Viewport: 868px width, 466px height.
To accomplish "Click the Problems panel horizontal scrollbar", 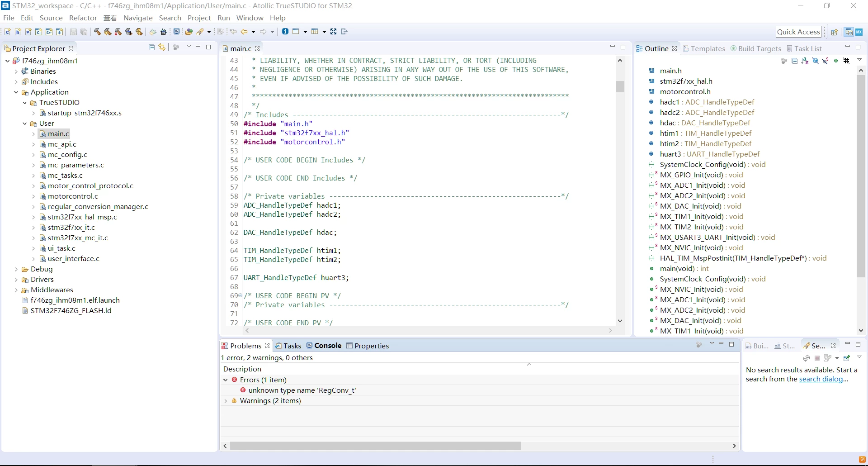I will pyautogui.click(x=375, y=446).
